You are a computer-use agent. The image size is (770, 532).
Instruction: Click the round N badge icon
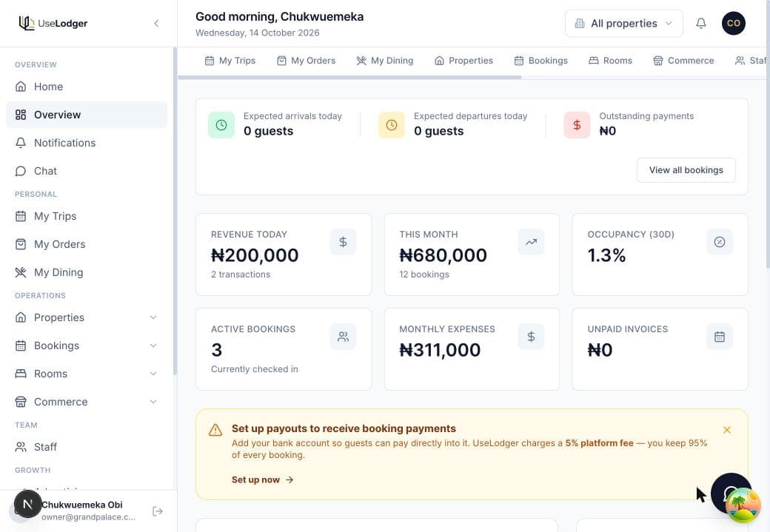coord(27,504)
